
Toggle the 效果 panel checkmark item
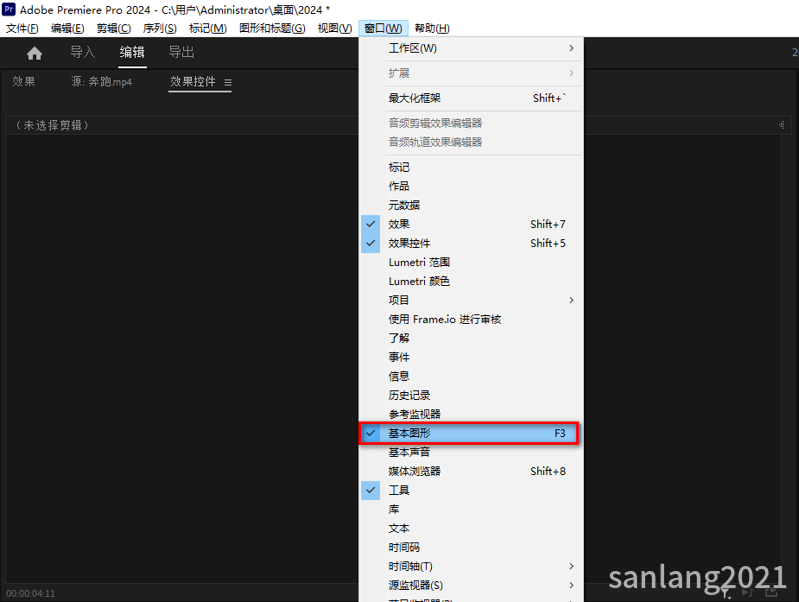[x=471, y=224]
